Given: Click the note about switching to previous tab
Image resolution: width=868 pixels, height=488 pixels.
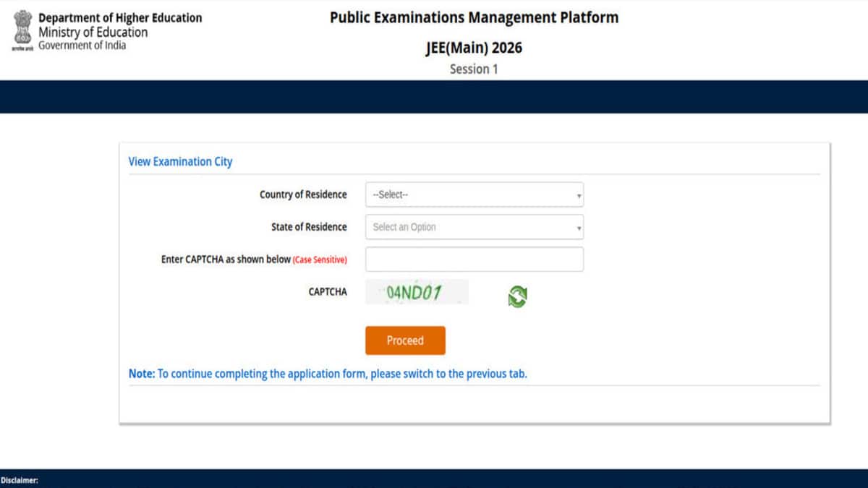Looking at the screenshot, I should pos(328,374).
